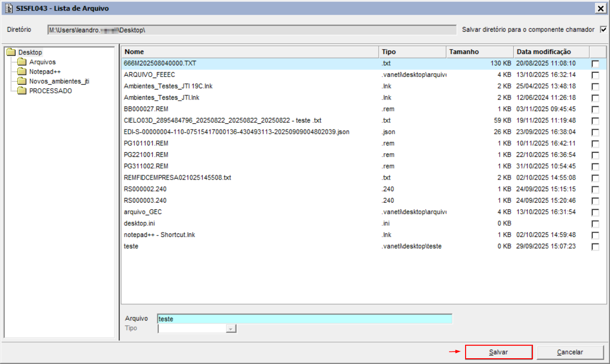
Task: Select PROCESSADO folder in the tree
Action: coord(51,91)
